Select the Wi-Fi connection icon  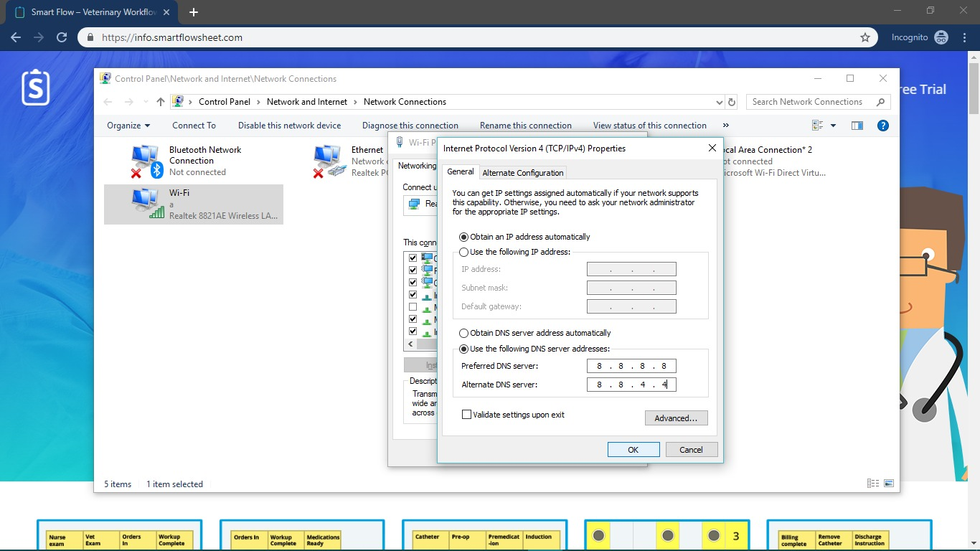coord(147,204)
